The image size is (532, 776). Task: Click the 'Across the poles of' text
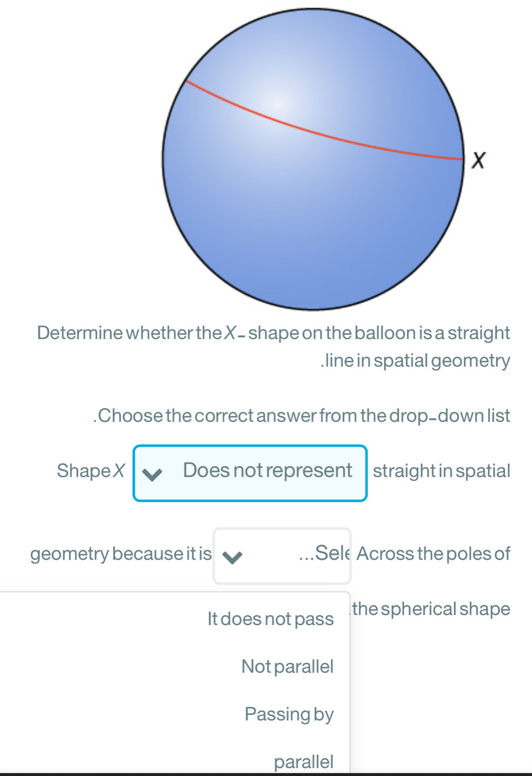(x=434, y=554)
